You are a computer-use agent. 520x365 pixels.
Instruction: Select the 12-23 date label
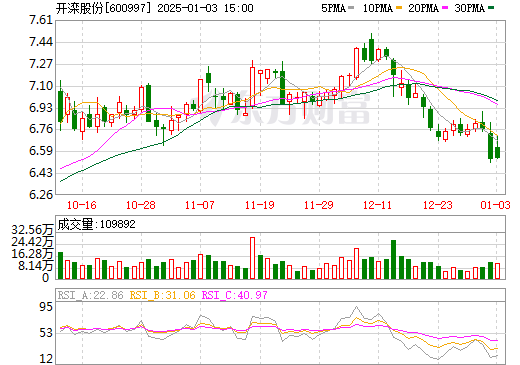[x=438, y=205]
